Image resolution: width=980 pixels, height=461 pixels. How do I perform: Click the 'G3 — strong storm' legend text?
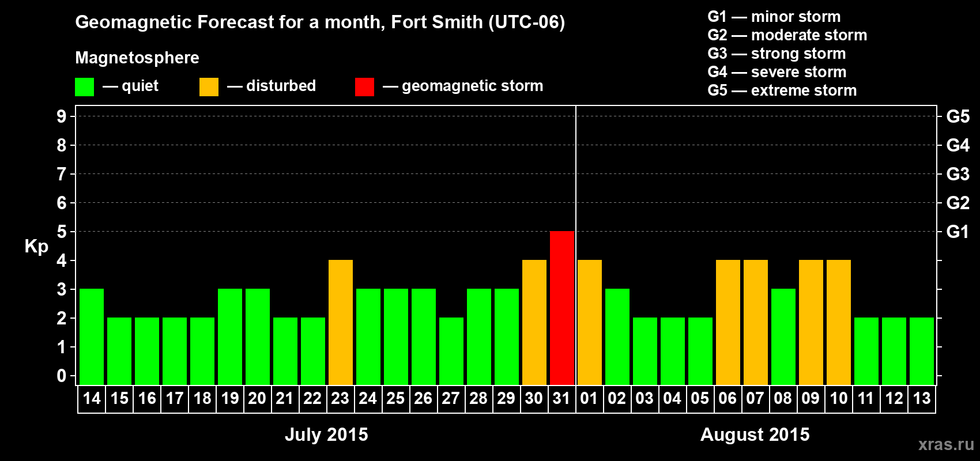(x=777, y=54)
